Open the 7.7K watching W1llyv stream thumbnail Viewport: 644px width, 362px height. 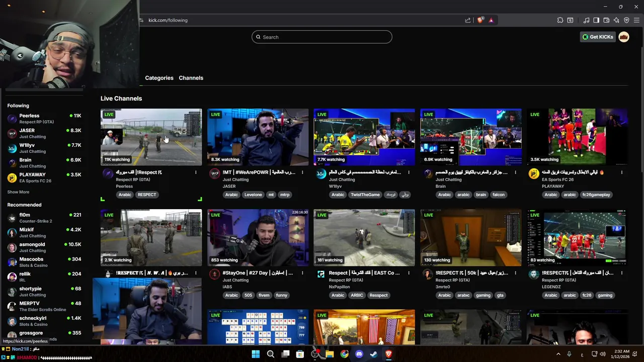tap(364, 137)
